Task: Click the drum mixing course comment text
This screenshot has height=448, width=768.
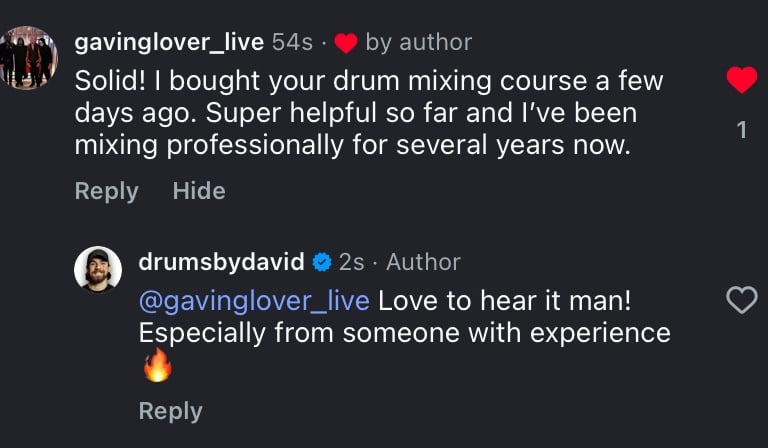Action: pos(369,113)
